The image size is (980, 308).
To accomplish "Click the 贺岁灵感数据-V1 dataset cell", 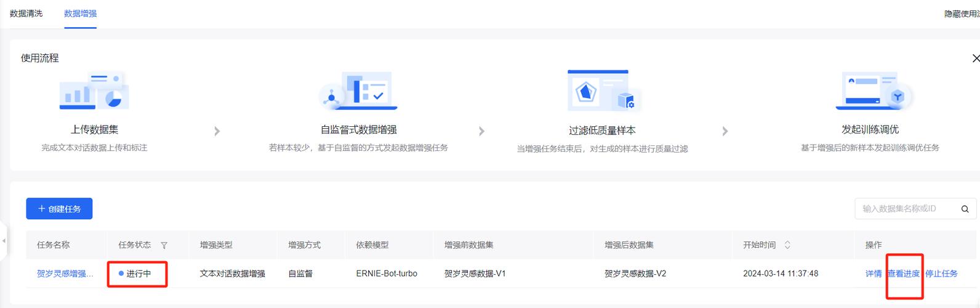I will click(x=475, y=274).
